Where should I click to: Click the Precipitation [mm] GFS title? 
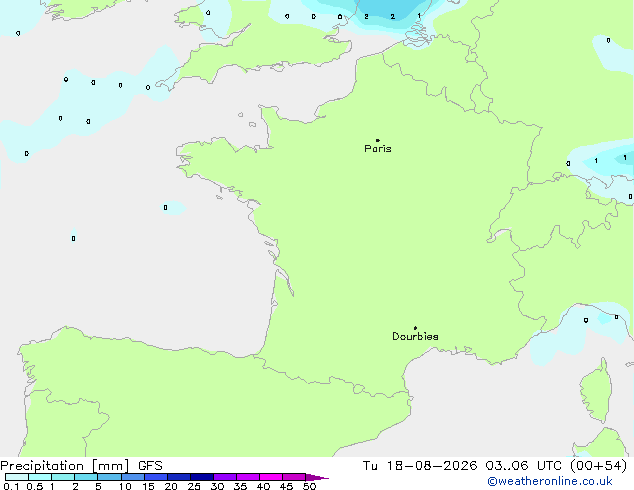click(81, 466)
